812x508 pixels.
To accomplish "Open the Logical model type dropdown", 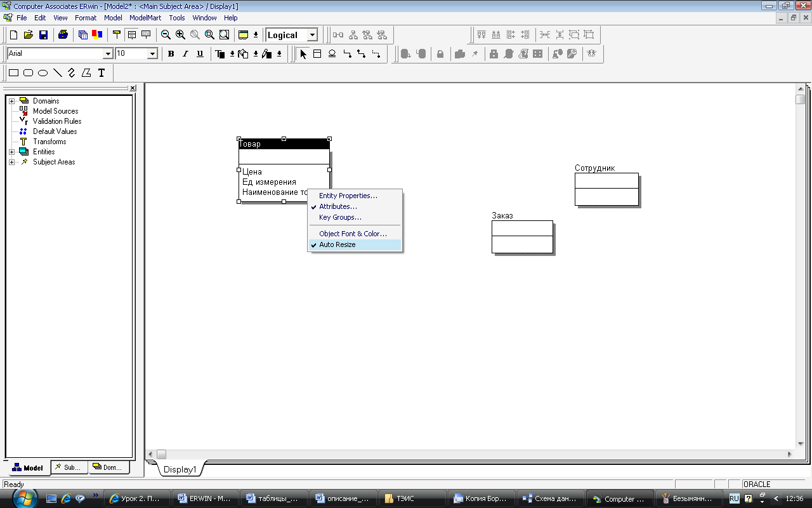I will coord(312,35).
